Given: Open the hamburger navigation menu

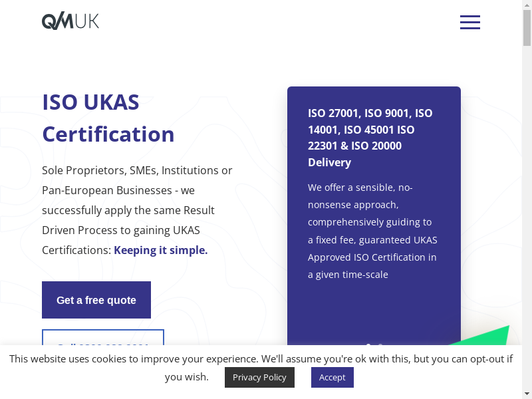Looking at the screenshot, I should [469, 22].
